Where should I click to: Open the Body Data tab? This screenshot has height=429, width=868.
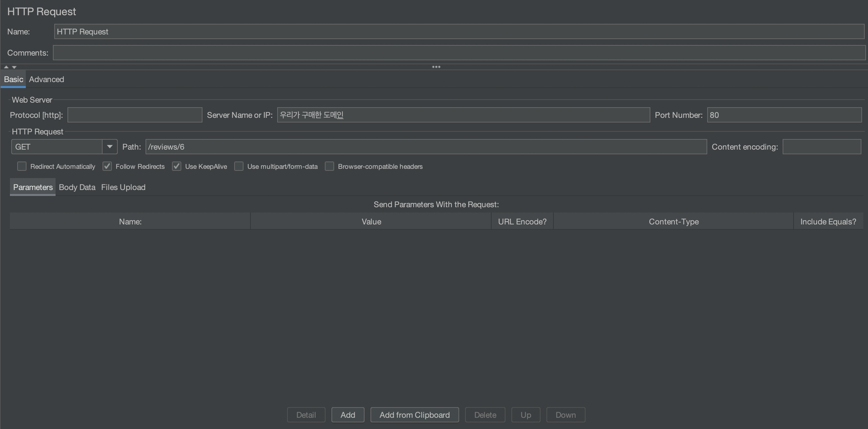[77, 187]
